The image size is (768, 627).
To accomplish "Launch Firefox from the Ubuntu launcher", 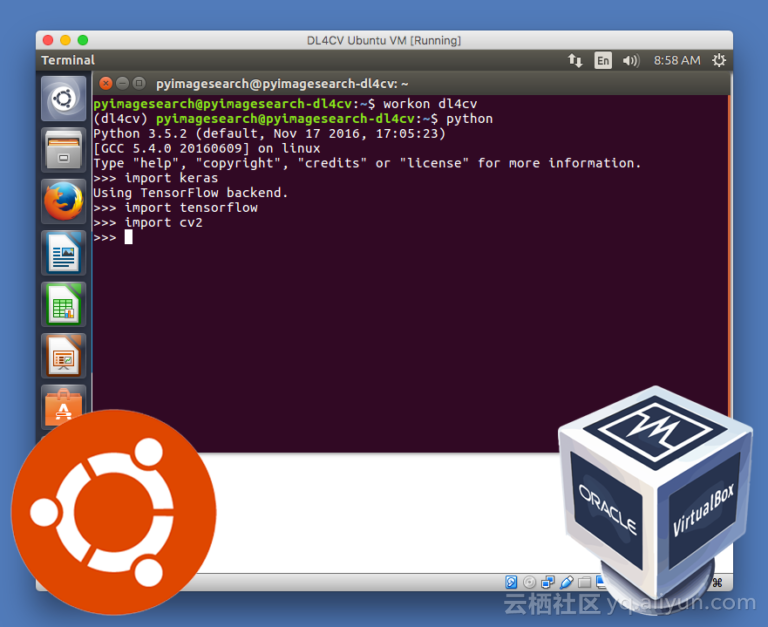I will (63, 201).
